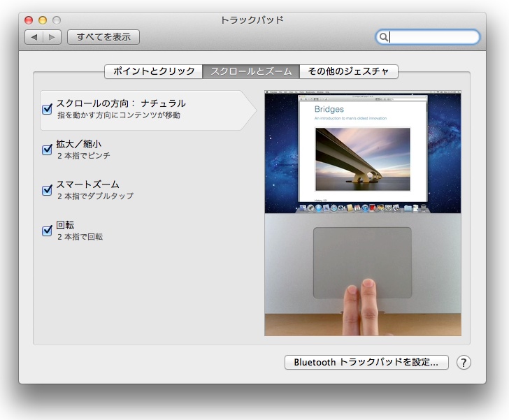Click the すべてを表示 button
Viewport: 509px width, 420px height.
(103, 37)
